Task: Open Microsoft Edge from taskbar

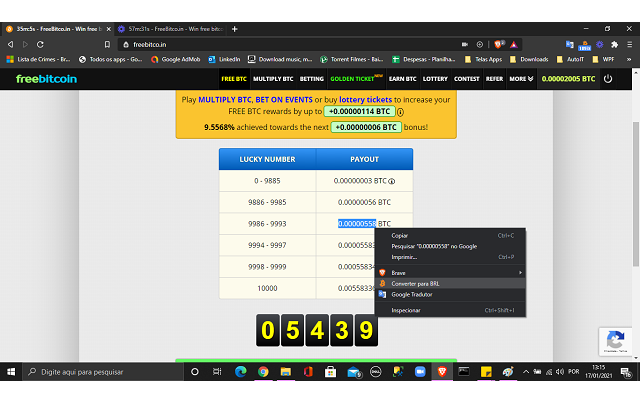Action: click(x=240, y=372)
